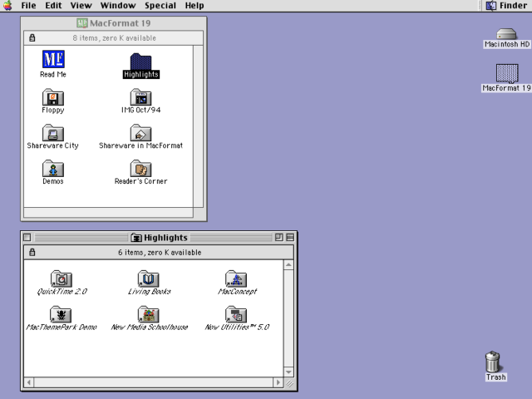
Task: Select the MacFormat 19 disc desktop icon
Action: tap(507, 73)
